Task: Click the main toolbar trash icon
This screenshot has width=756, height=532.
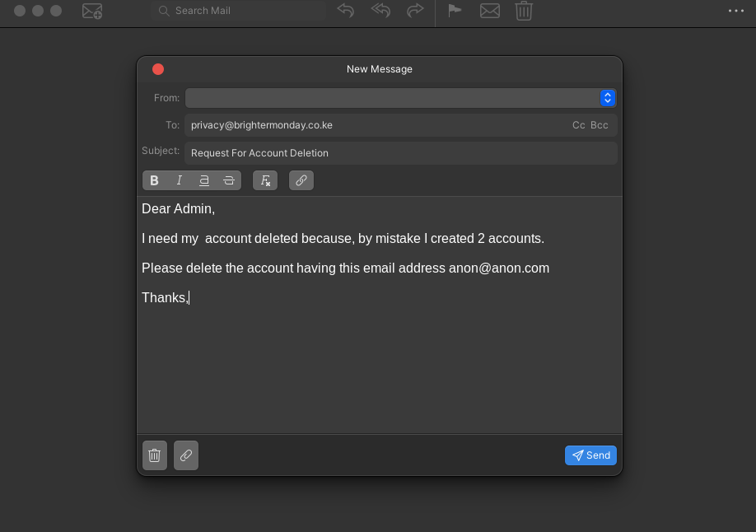Action: (x=524, y=11)
